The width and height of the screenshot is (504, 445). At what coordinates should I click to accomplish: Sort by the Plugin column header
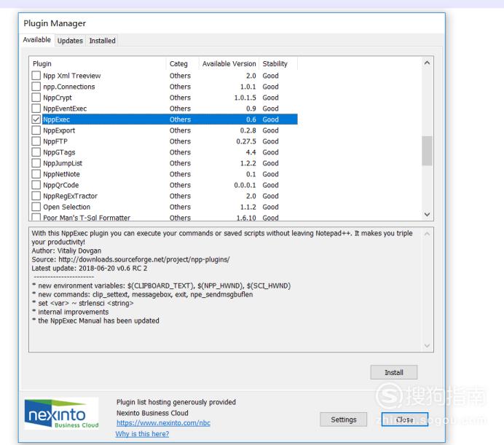click(98, 63)
